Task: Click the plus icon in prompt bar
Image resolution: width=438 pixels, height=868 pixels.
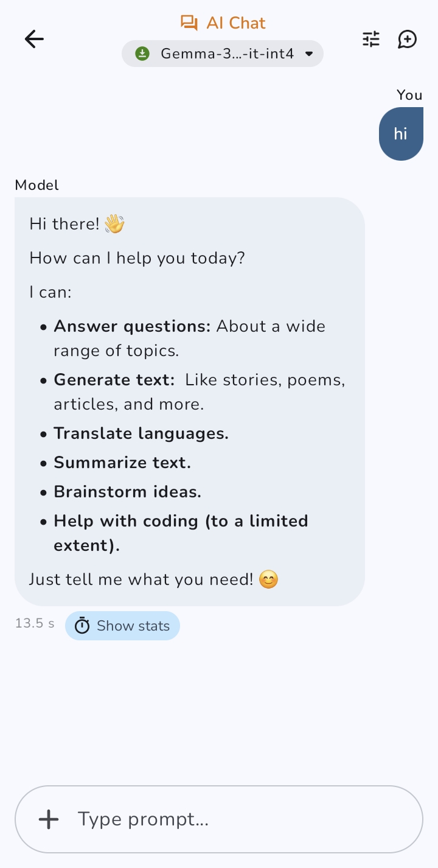Action: click(49, 819)
